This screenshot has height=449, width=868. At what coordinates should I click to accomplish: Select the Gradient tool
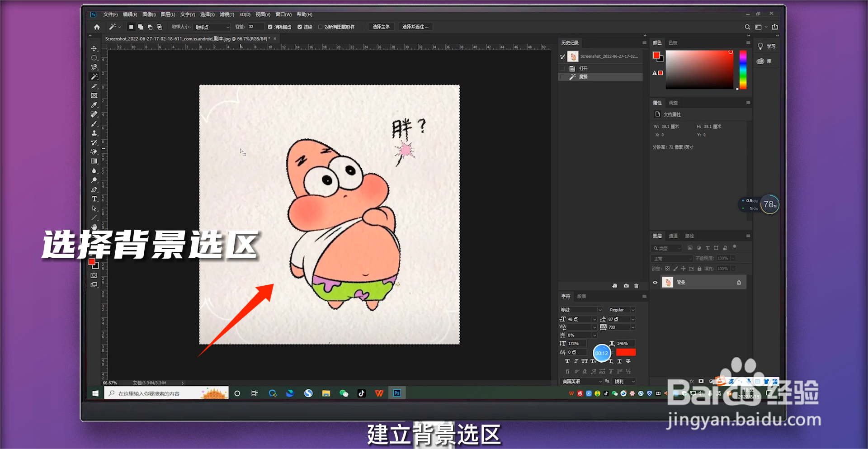[94, 161]
